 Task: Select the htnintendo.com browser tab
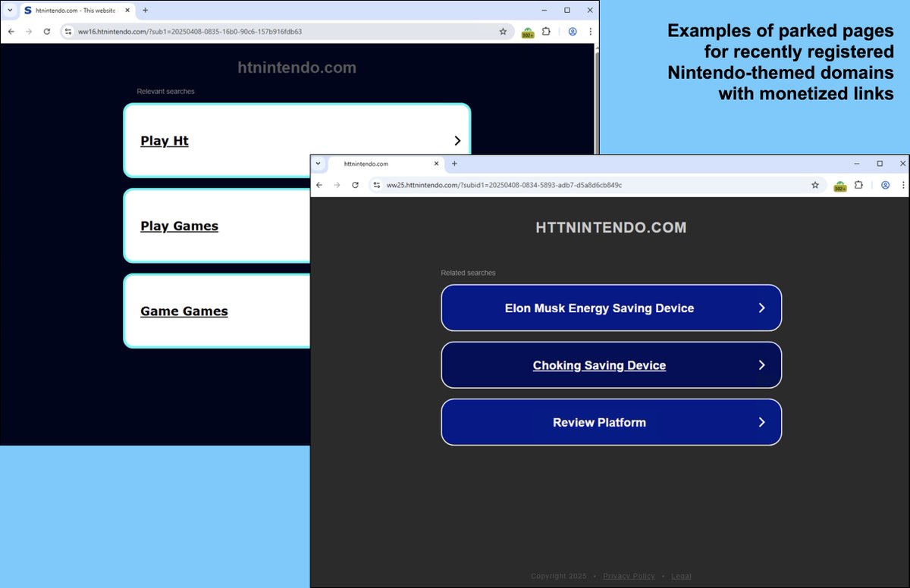click(x=76, y=11)
